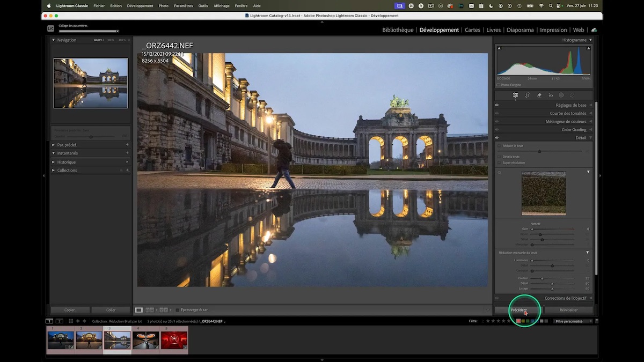The height and width of the screenshot is (362, 644).
Task: Enable the Super-résolution checkbox
Action: tap(499, 162)
